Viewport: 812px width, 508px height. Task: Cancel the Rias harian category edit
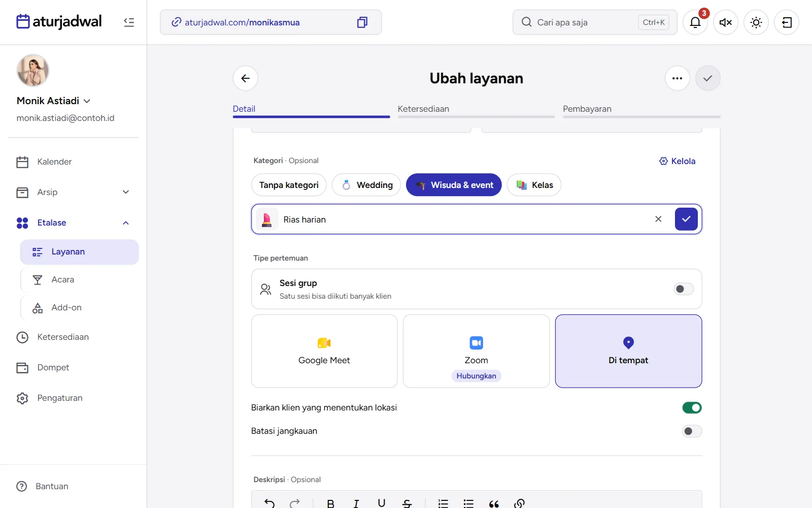[x=658, y=219]
